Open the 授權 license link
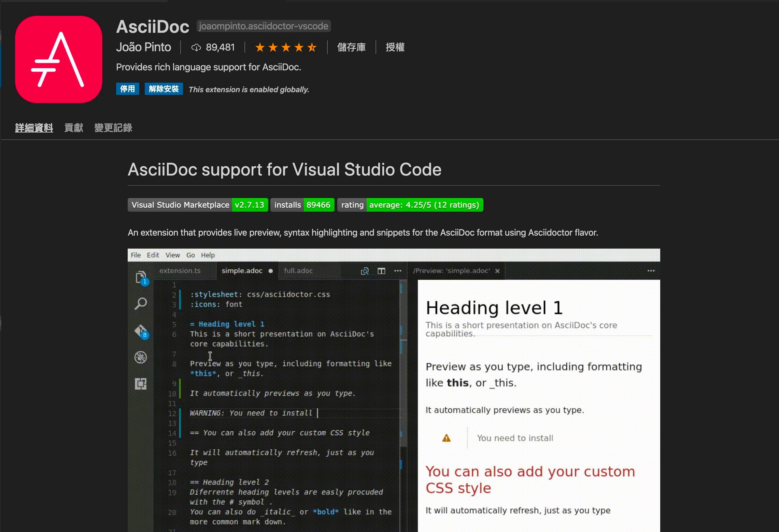This screenshot has width=779, height=532. pyautogui.click(x=395, y=47)
